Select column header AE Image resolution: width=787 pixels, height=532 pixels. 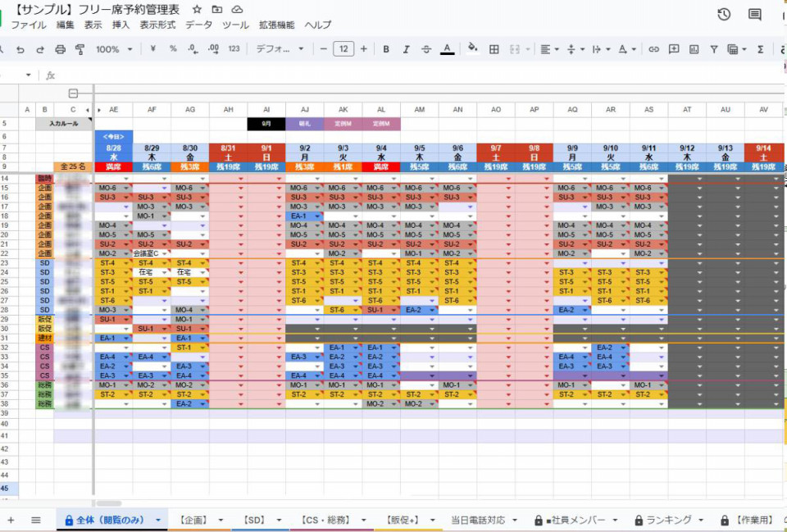114,109
